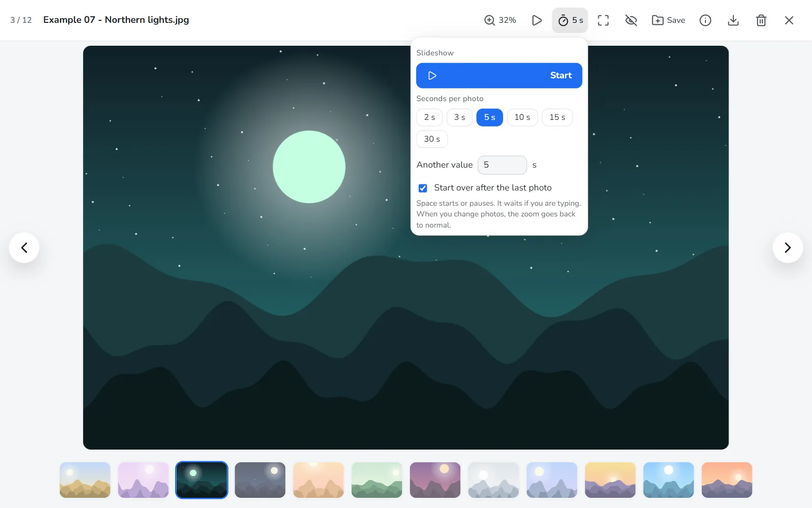Go to the previous photo arrow
The width and height of the screenshot is (812, 508).
[x=24, y=247]
